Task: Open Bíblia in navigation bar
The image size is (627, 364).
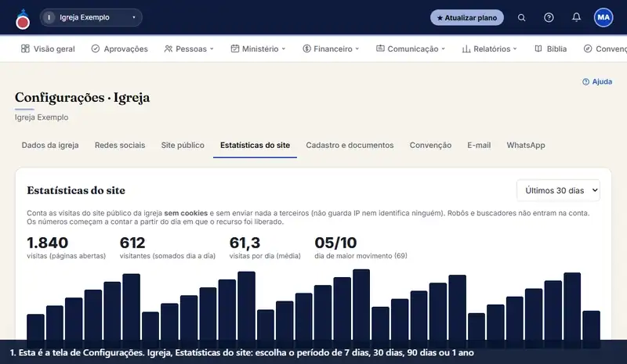Action: point(551,49)
